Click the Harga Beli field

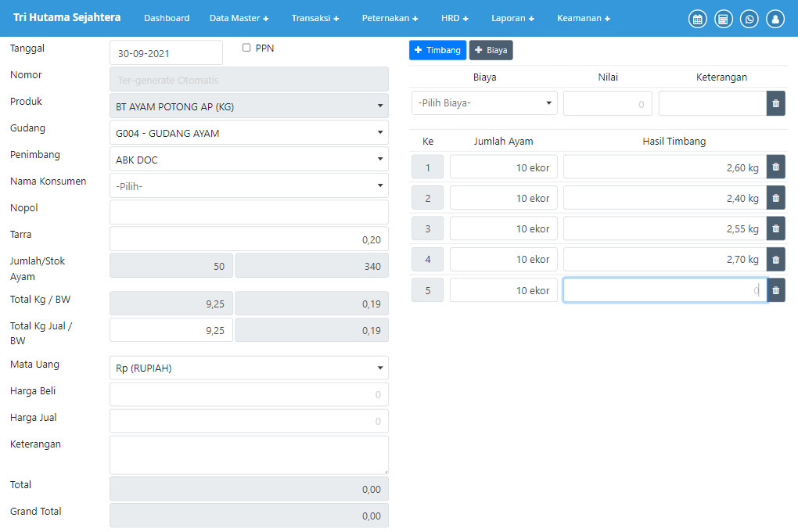(x=249, y=394)
